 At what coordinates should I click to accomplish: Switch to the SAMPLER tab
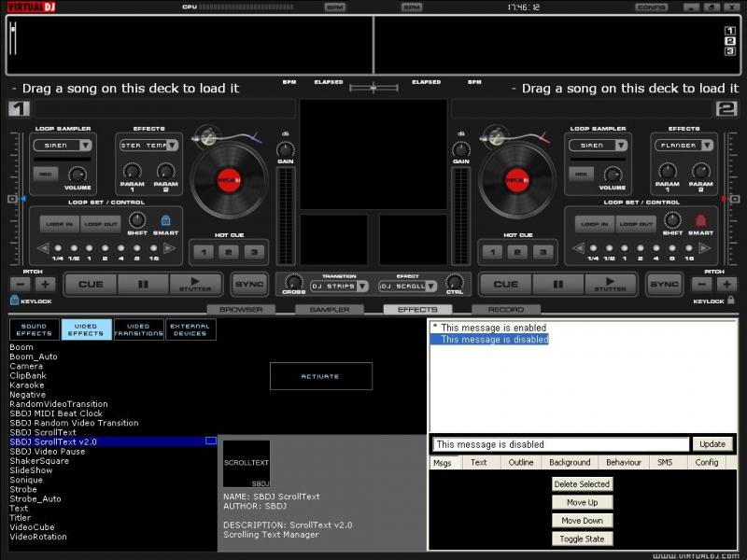(x=330, y=310)
